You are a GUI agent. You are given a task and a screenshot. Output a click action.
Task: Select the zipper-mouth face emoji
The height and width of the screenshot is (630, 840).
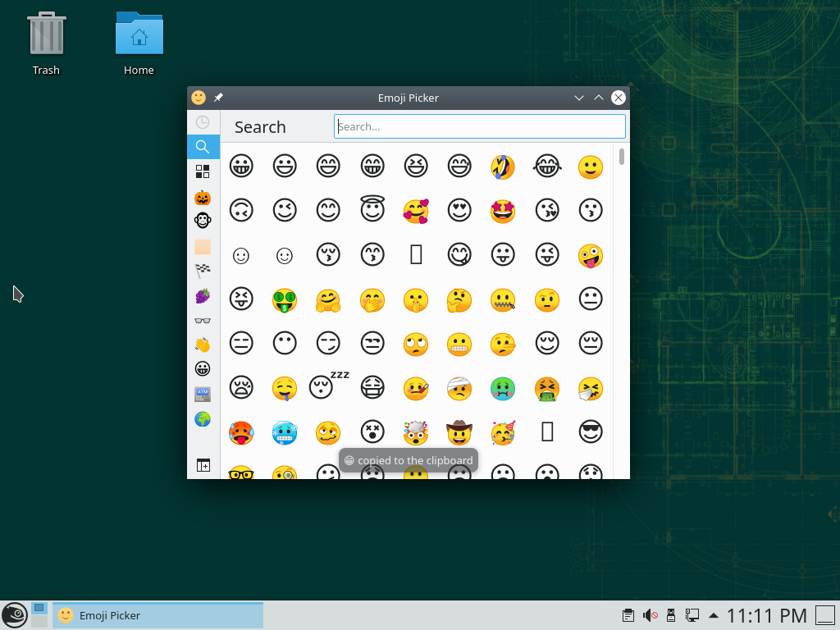[x=503, y=300]
